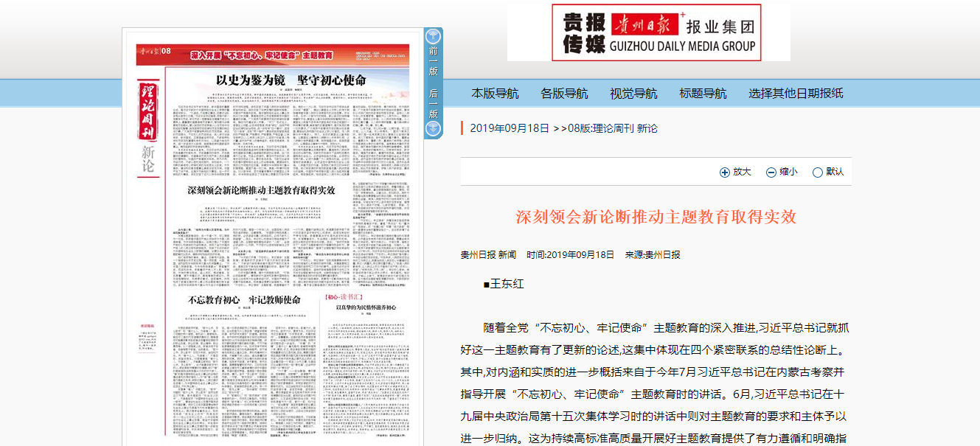980x446 pixels.
Task: Click the 理论周刊 red banner on page
Action: click(x=148, y=111)
